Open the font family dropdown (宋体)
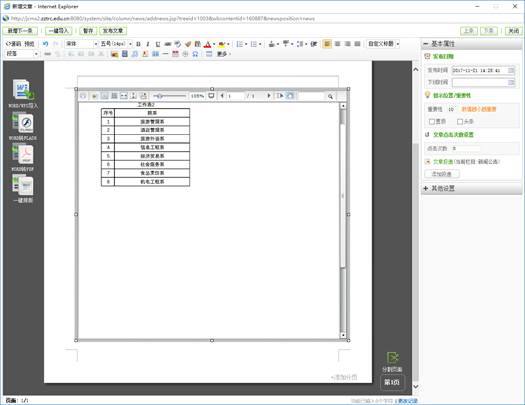525x405 pixels. pos(81,44)
